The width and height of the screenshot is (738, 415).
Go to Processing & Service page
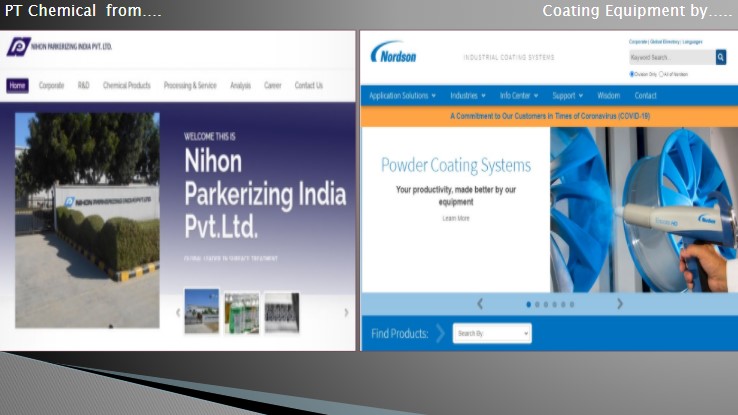189,86
